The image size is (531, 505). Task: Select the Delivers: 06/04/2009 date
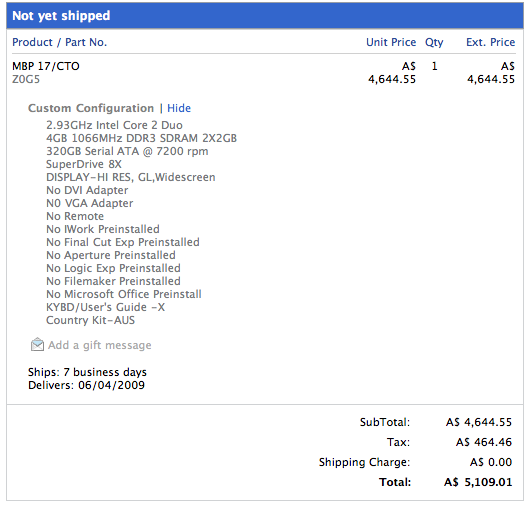[x=86, y=385]
